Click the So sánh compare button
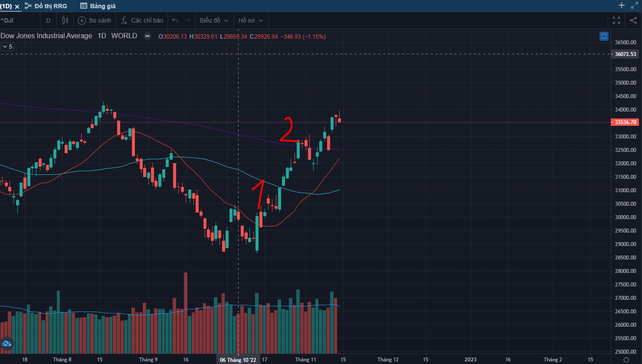The image size is (642, 364). pyautogui.click(x=95, y=20)
